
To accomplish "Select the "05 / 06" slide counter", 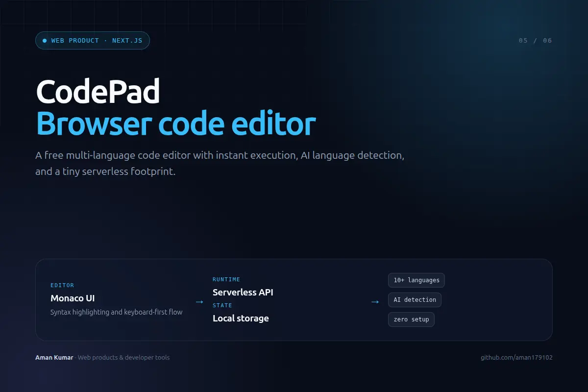I will click(535, 41).
